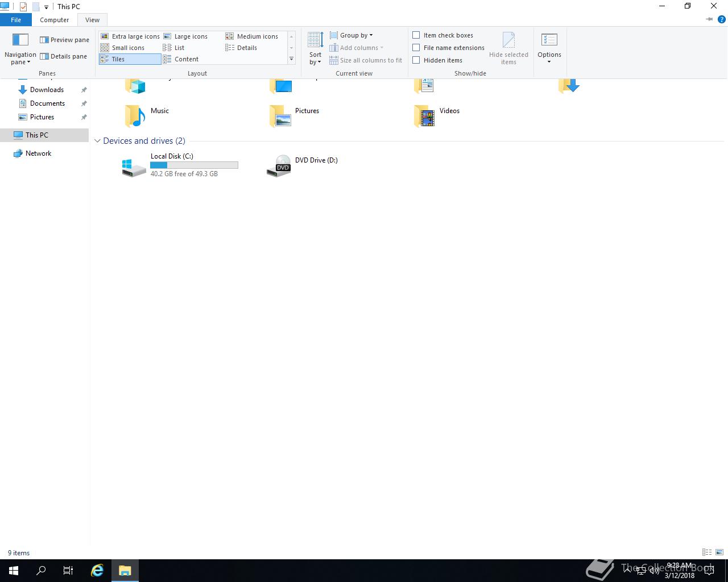Open Pictures in the navigation pane
Viewport: 728px width, 582px height.
click(x=42, y=117)
